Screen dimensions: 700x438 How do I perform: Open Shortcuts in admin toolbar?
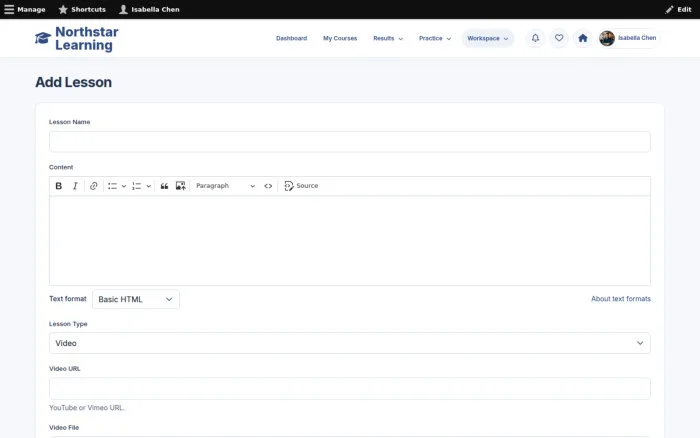(82, 9)
